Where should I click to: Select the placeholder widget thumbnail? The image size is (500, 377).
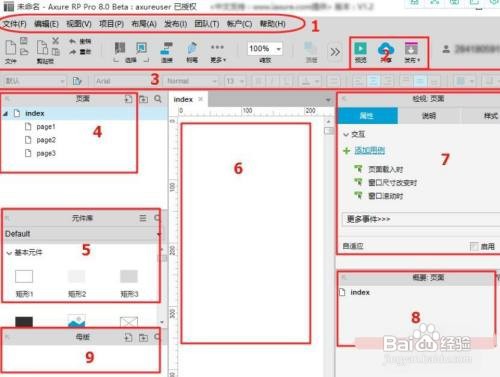129,321
